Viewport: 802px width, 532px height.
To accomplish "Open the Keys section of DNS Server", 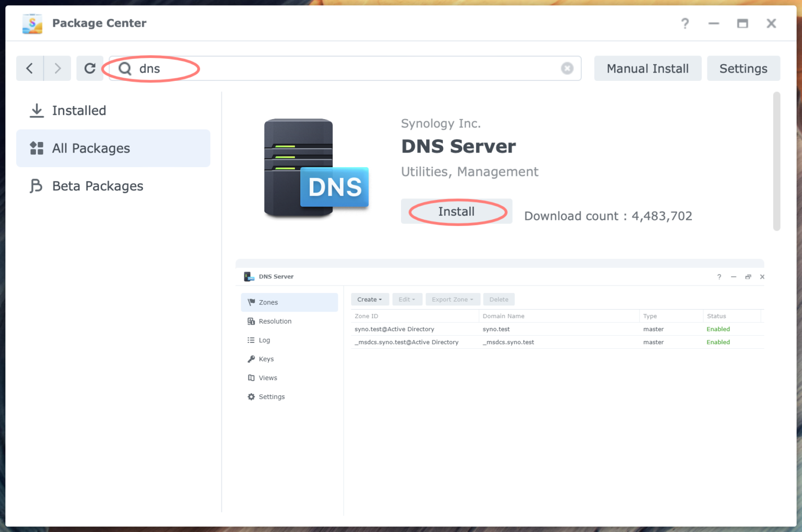I will point(266,359).
